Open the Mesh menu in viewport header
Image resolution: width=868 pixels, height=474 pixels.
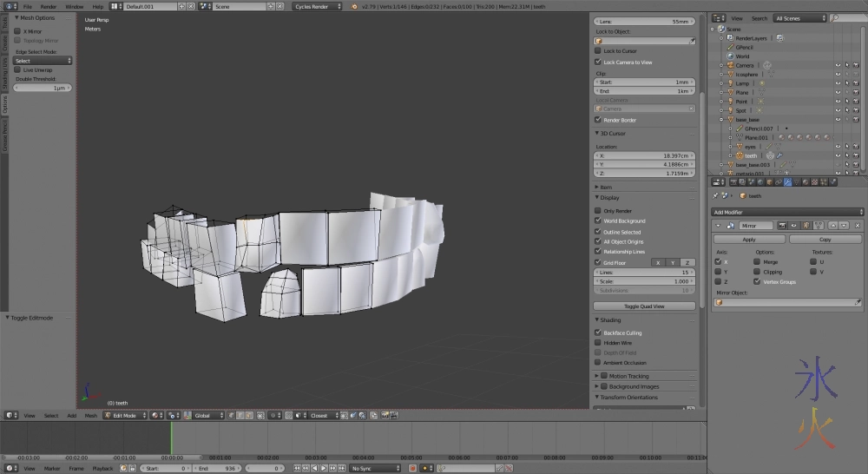point(90,416)
